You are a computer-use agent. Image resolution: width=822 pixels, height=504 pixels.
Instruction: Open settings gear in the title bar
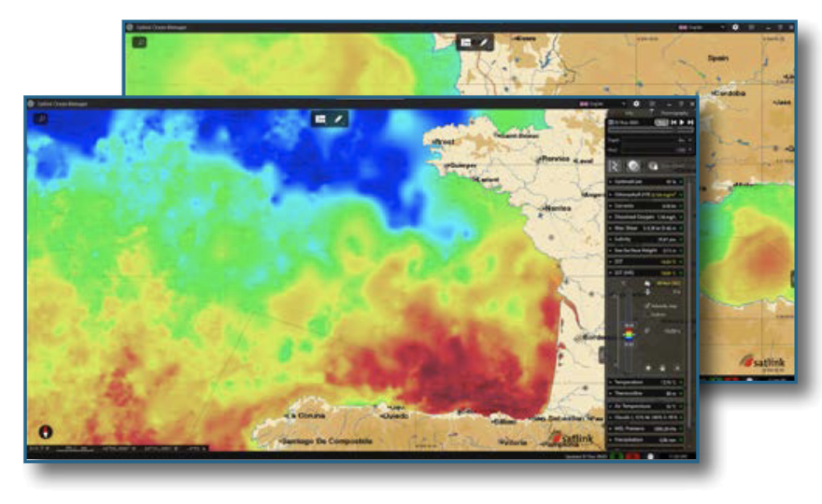[636, 104]
